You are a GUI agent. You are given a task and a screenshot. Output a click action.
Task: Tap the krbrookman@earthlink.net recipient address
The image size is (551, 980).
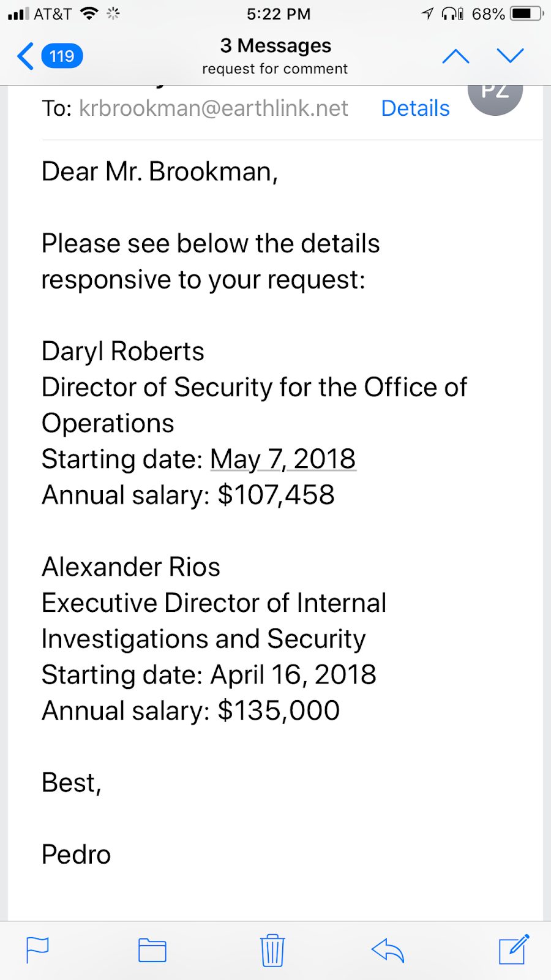coord(214,108)
